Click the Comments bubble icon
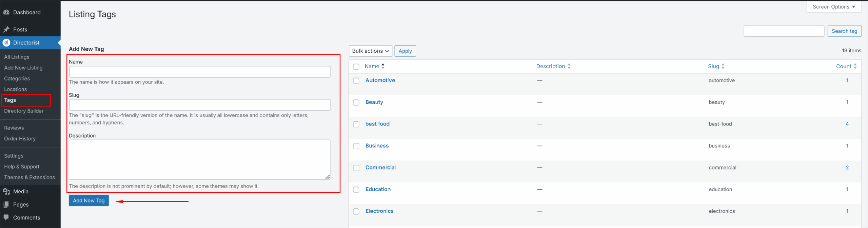Image resolution: width=868 pixels, height=228 pixels. coord(6,217)
